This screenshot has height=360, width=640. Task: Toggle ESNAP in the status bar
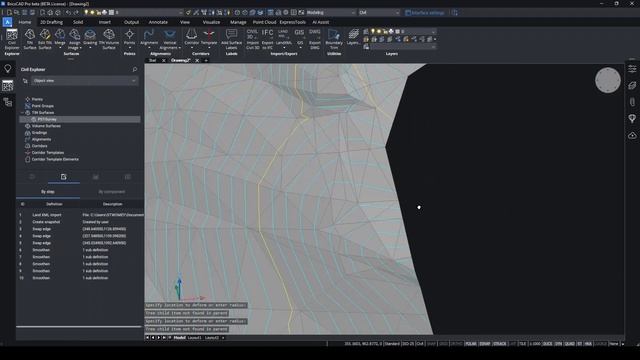(x=484, y=344)
